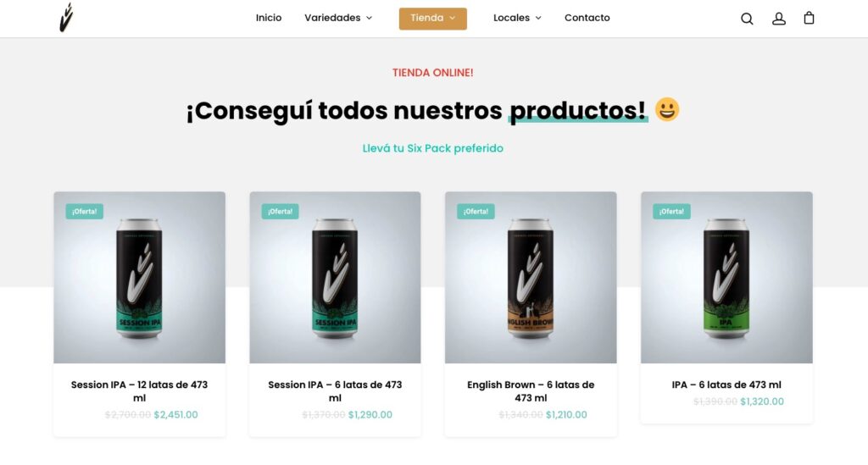Image resolution: width=868 pixels, height=465 pixels.
Task: Click ¡Oferta! badge on Session IPA 6 latas
Action: (x=280, y=211)
